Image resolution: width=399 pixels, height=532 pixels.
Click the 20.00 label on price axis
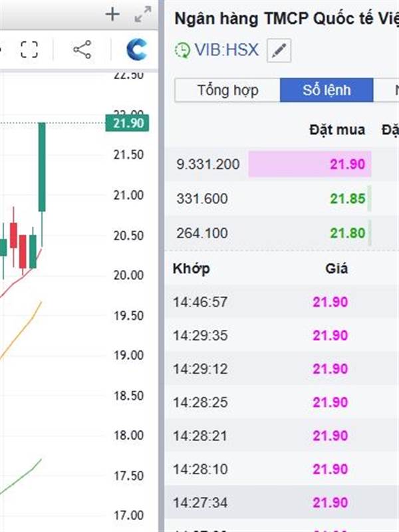(128, 275)
